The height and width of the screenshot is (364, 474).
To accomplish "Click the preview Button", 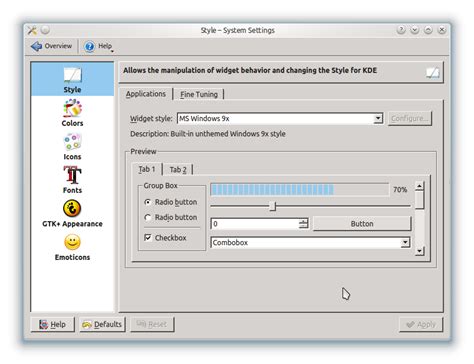I will [x=362, y=224].
